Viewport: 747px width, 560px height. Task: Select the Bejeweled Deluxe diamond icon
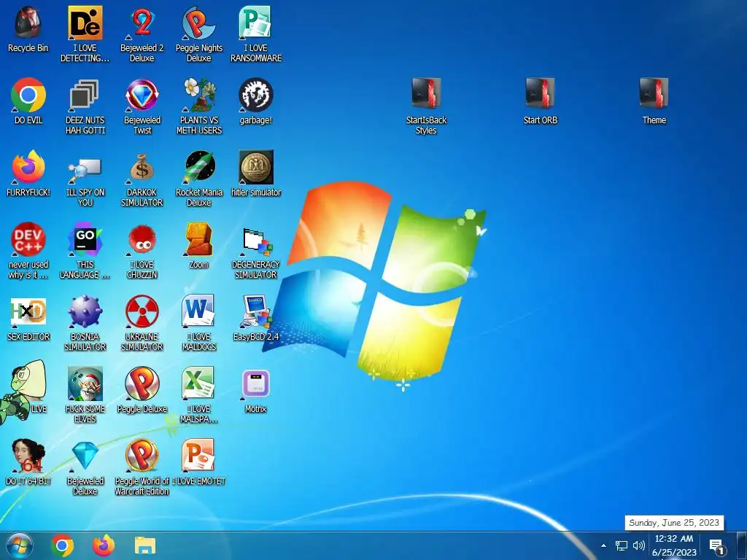click(85, 456)
